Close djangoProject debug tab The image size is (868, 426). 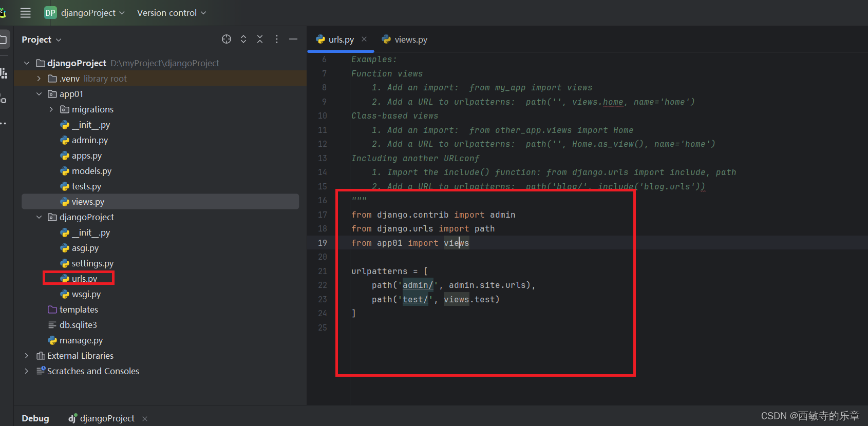(x=145, y=419)
